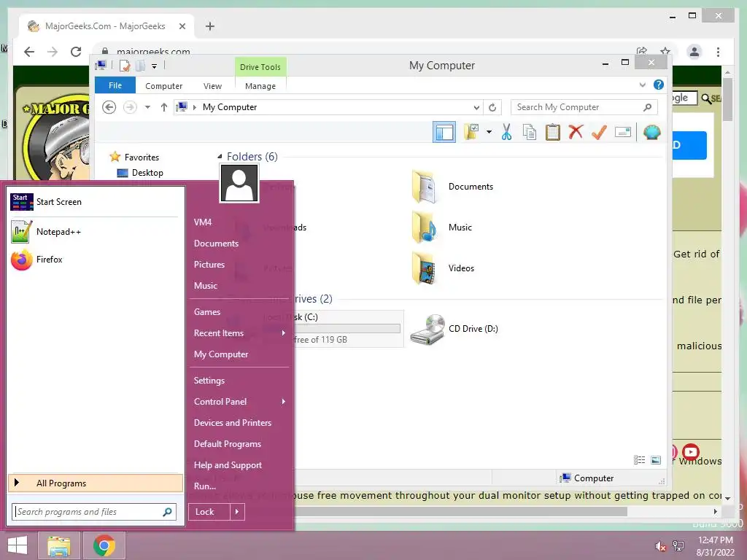This screenshot has width=747, height=560.
Task: Select Desktop in navigation pane
Action: click(x=140, y=172)
